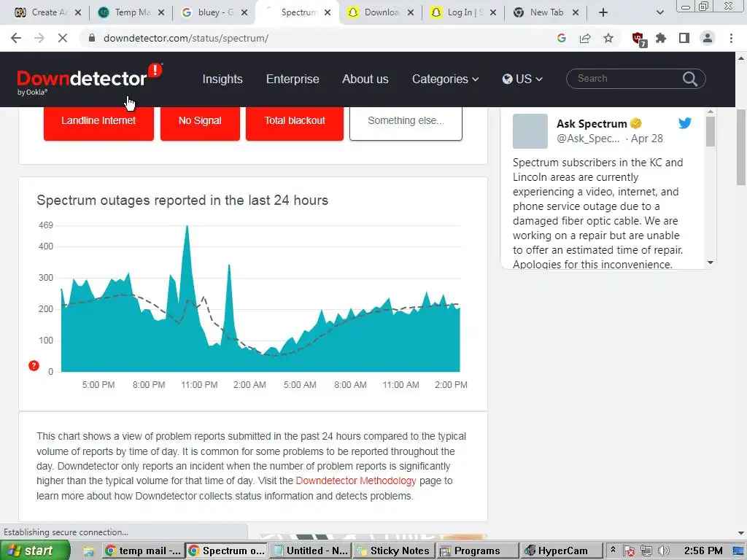The width and height of the screenshot is (747, 560).
Task: Toggle the browser side panel icon
Action: point(684,38)
